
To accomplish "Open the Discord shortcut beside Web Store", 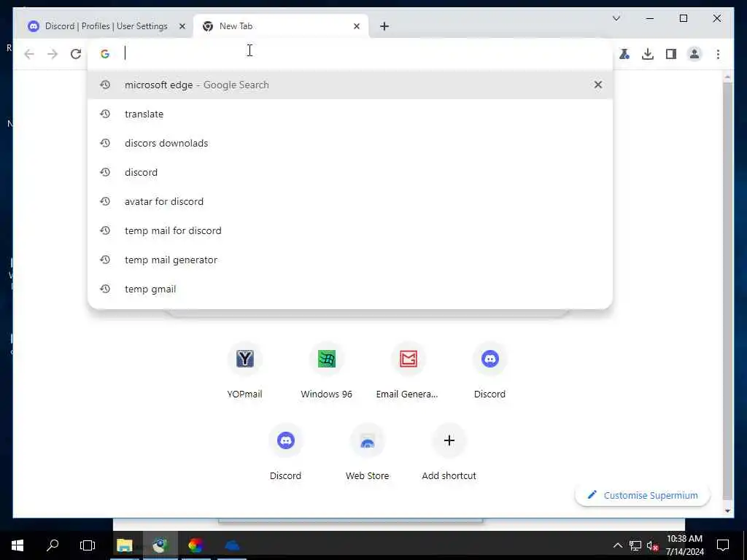I will click(x=285, y=452).
